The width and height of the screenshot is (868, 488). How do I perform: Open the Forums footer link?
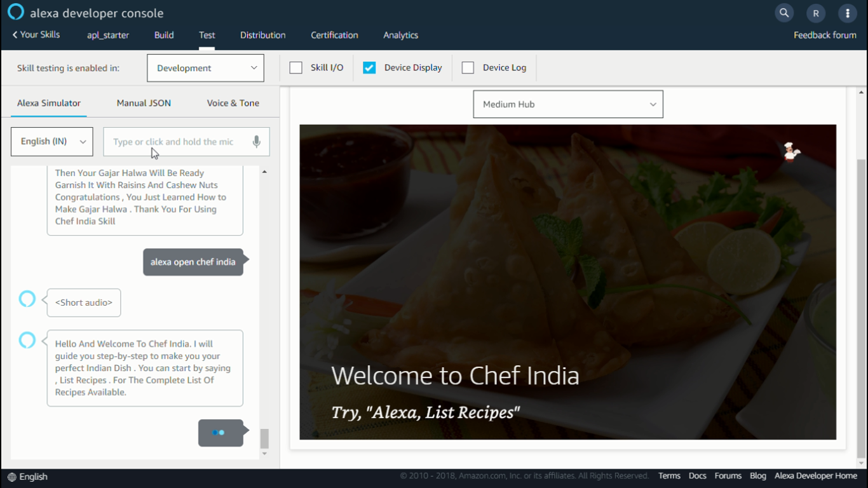(x=728, y=476)
